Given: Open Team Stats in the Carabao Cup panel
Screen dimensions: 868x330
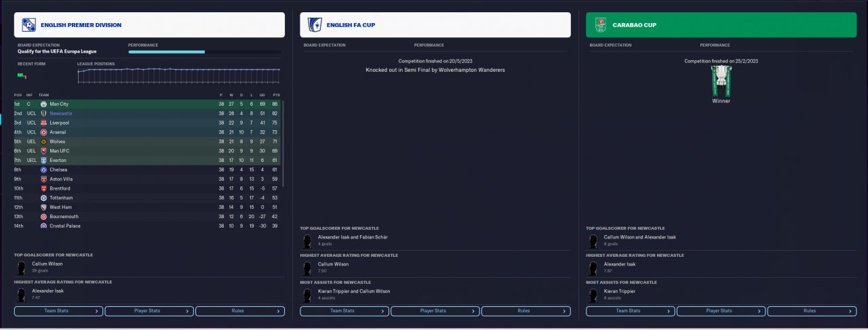Looking at the screenshot, I should point(631,311).
